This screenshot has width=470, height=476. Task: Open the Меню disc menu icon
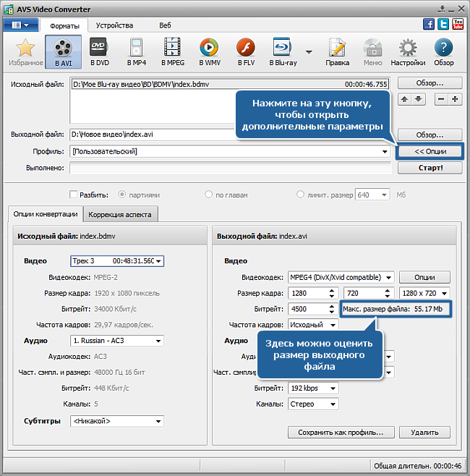[373, 51]
